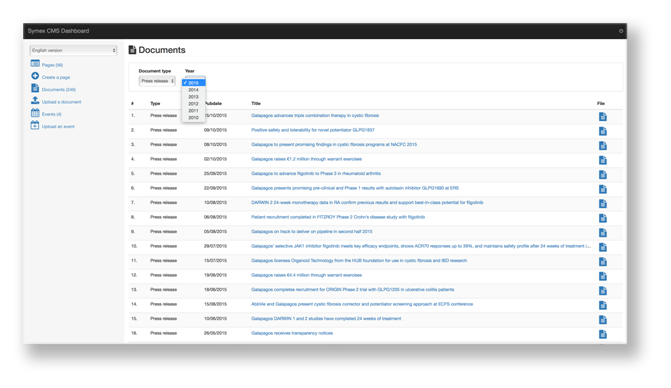Screen dimensions: 671x388
Task: Open 'Galapagos to present promising findings' link
Action: [334, 145]
